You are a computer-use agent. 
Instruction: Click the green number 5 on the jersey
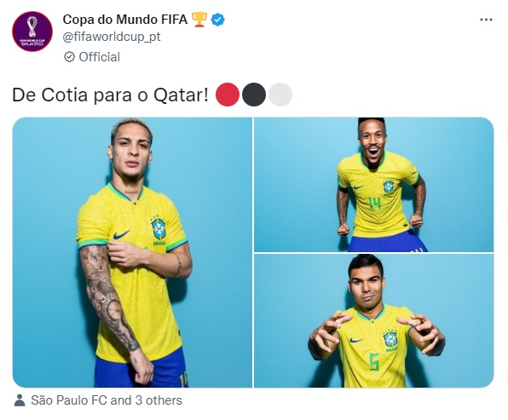pyautogui.click(x=374, y=362)
